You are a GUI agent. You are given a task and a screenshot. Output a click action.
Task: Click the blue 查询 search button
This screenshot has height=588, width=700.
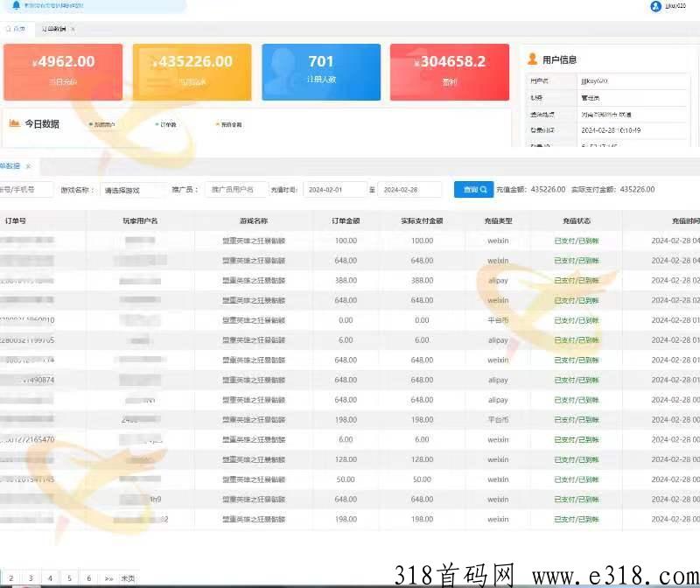click(x=473, y=189)
